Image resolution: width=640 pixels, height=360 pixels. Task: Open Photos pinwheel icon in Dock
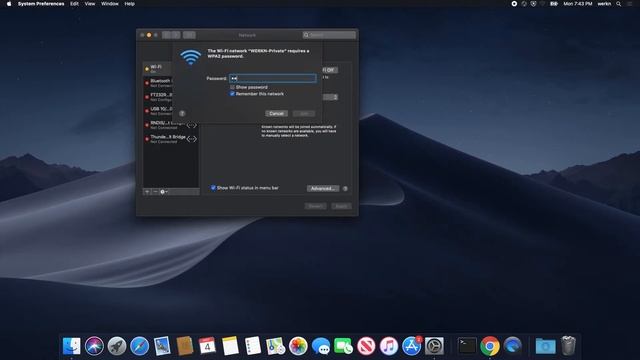click(298, 346)
